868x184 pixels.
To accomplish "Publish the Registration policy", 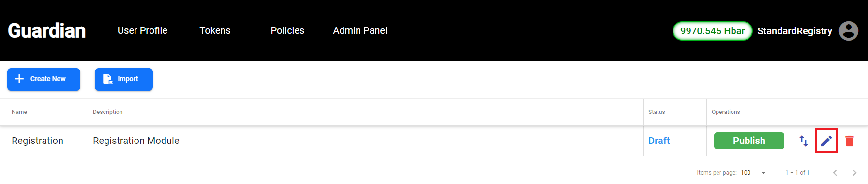I will tap(749, 141).
